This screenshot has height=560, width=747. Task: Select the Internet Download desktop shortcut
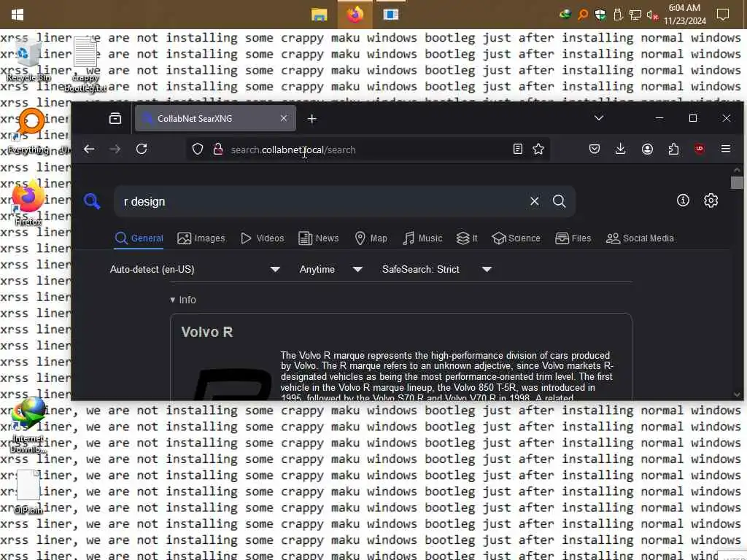click(28, 425)
